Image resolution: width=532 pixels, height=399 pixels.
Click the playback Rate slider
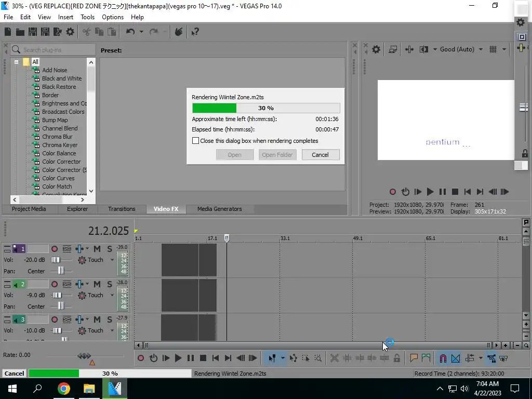click(84, 356)
